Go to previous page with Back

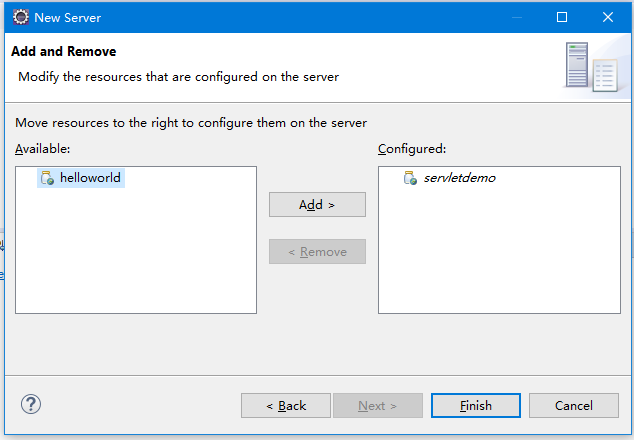point(286,406)
